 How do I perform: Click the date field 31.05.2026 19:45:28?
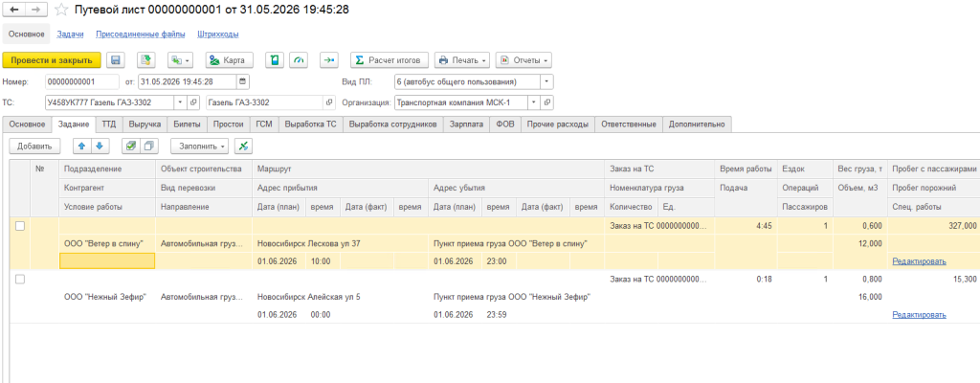(x=187, y=81)
